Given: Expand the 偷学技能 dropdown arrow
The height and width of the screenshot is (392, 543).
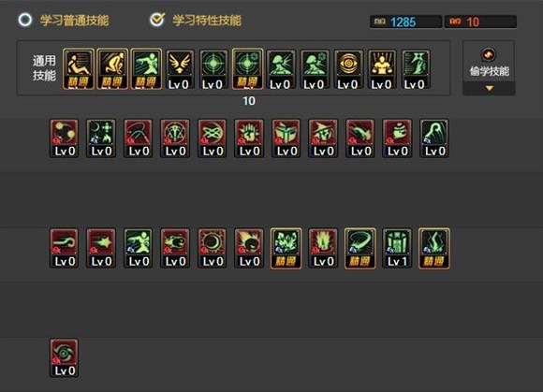Looking at the screenshot, I should (489, 89).
